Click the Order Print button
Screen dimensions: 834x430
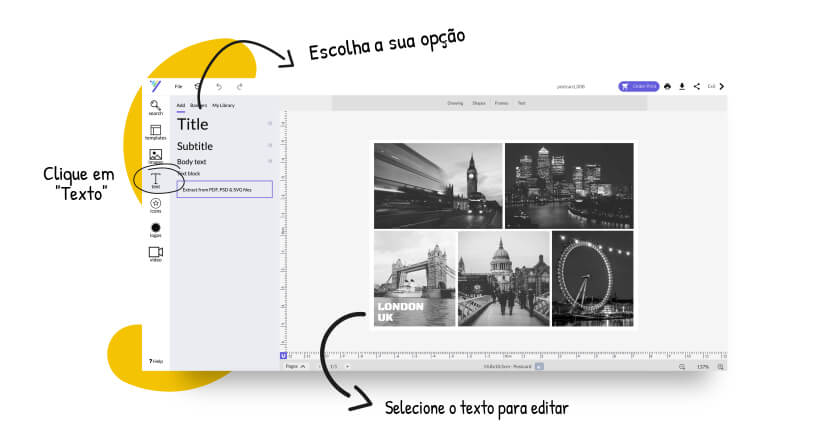click(x=639, y=86)
